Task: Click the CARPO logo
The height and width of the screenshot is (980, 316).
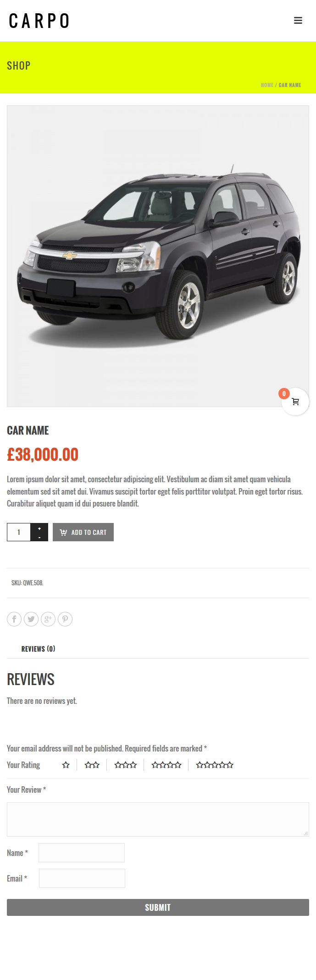Action: (39, 21)
